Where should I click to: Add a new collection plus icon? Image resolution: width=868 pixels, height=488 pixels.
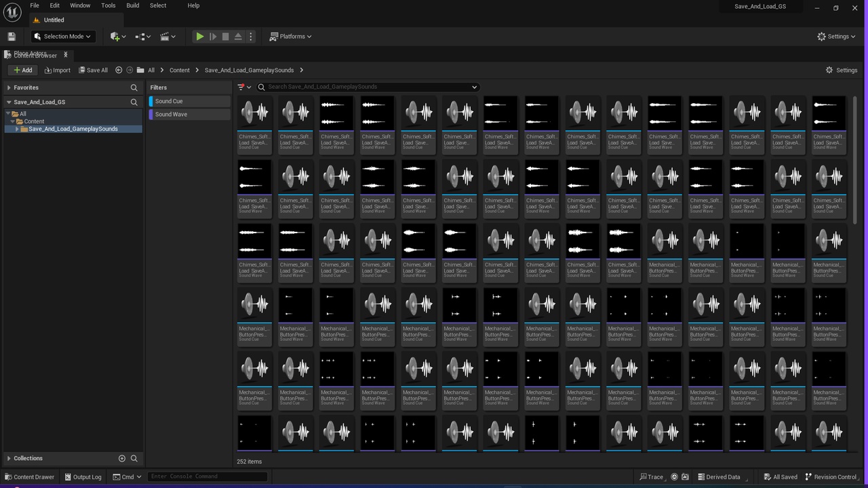pos(122,458)
